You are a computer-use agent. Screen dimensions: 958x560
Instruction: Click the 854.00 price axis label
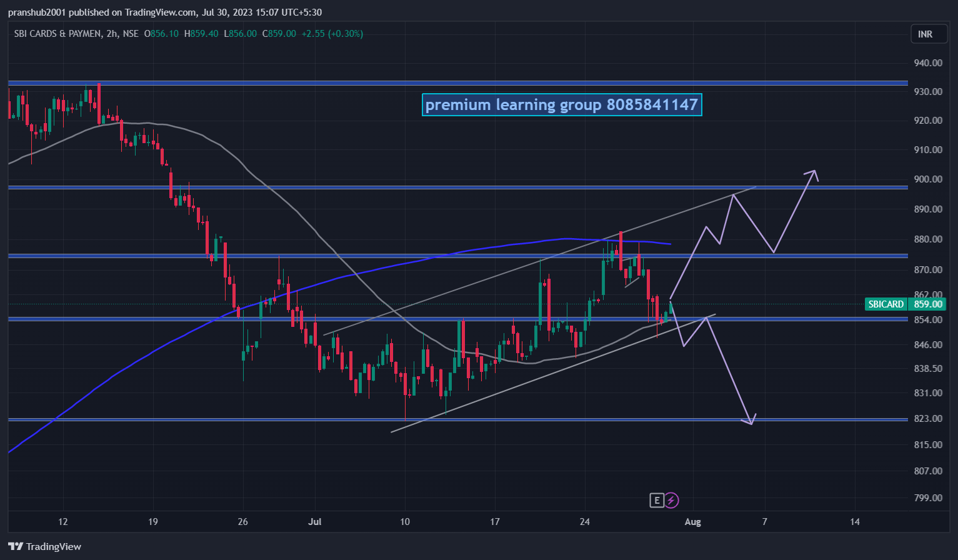928,319
